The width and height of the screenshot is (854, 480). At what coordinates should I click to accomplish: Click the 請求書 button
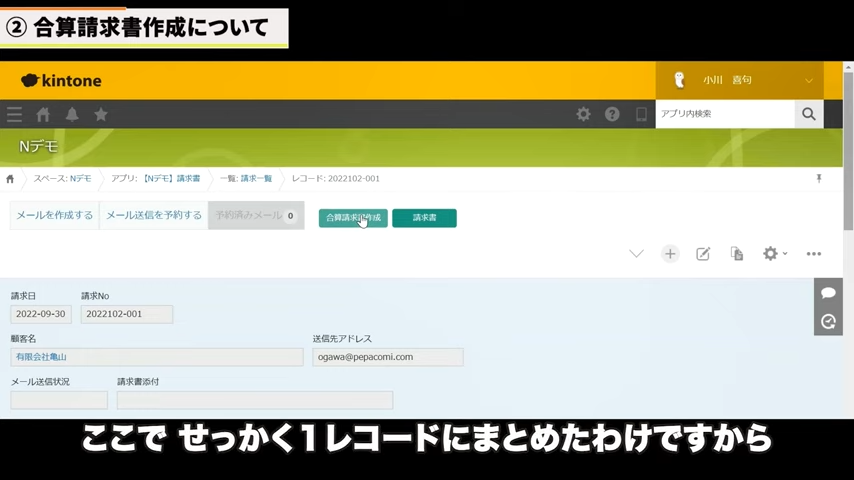point(424,218)
